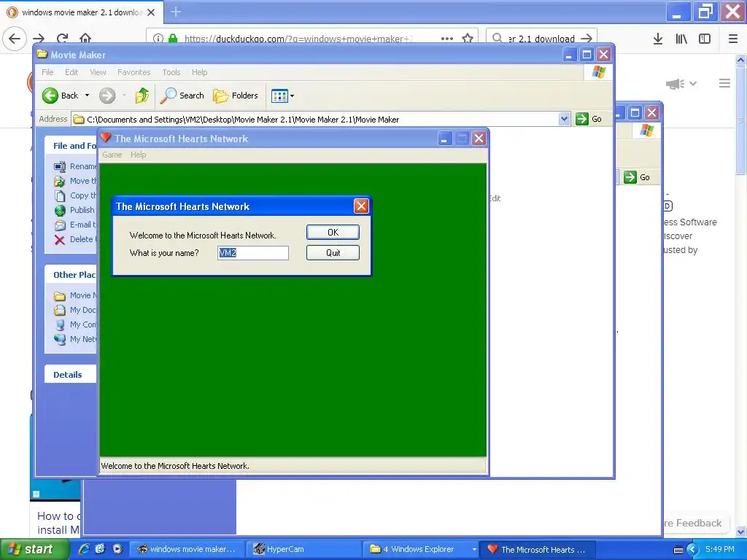This screenshot has height=560, width=747.
Task: Go back in the Firefox browser
Action: point(15,38)
